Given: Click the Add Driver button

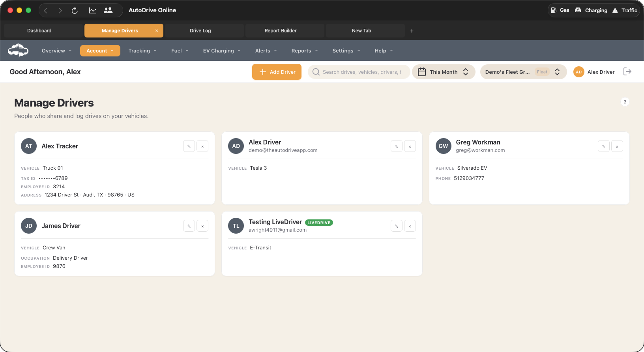Looking at the screenshot, I should (277, 72).
